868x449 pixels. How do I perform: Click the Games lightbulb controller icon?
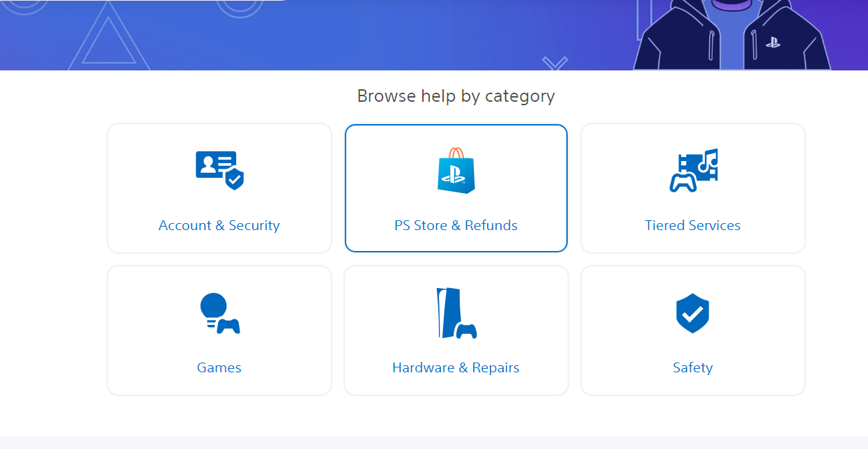(219, 313)
